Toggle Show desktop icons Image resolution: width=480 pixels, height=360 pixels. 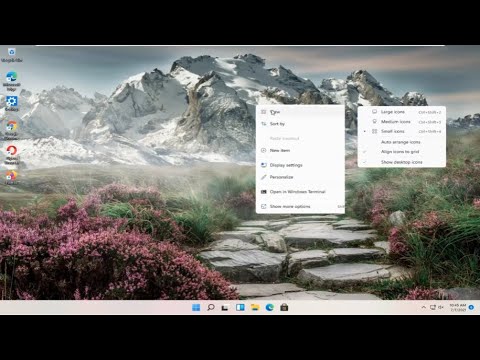[402, 162]
